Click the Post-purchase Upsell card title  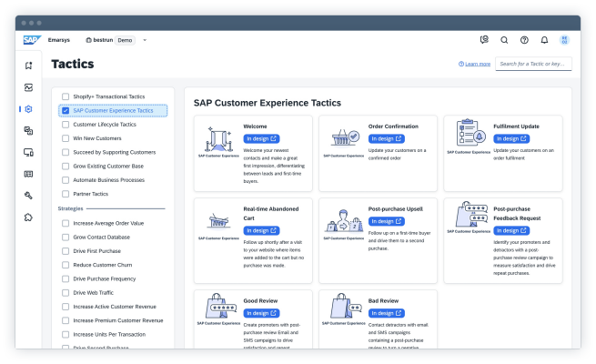[395, 209]
